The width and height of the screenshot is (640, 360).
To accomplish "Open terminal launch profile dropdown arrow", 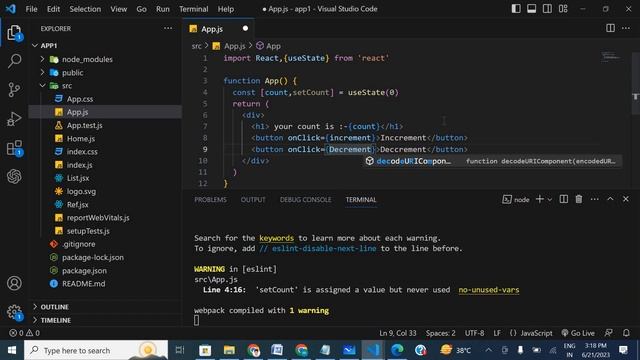I will pos(550,200).
